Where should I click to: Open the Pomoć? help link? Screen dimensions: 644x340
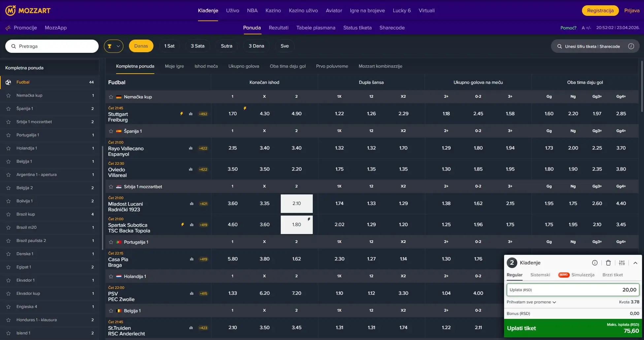[x=568, y=28]
